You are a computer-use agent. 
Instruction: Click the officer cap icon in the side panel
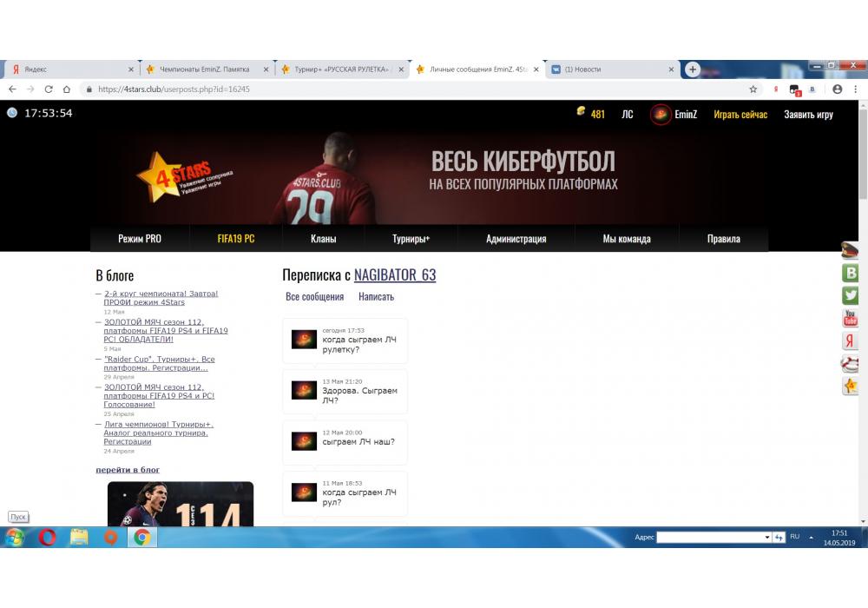point(851,250)
